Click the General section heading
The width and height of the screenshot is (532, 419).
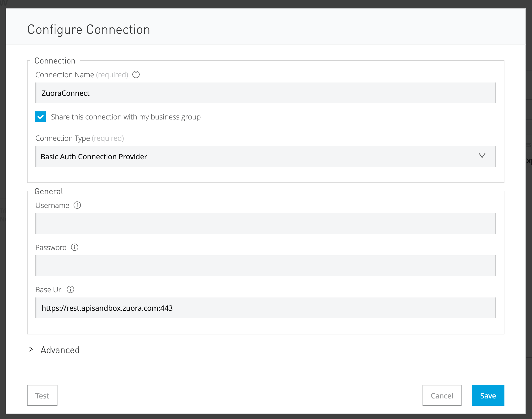pyautogui.click(x=49, y=192)
